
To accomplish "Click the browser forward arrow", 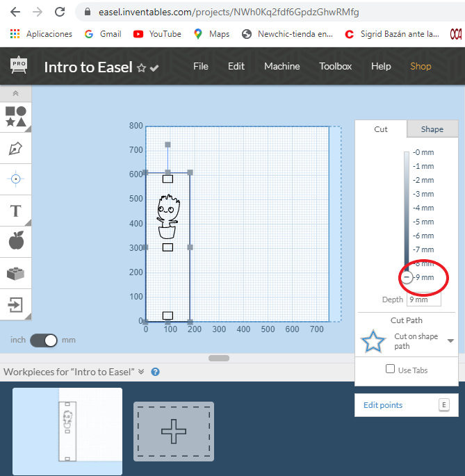I will [x=38, y=12].
